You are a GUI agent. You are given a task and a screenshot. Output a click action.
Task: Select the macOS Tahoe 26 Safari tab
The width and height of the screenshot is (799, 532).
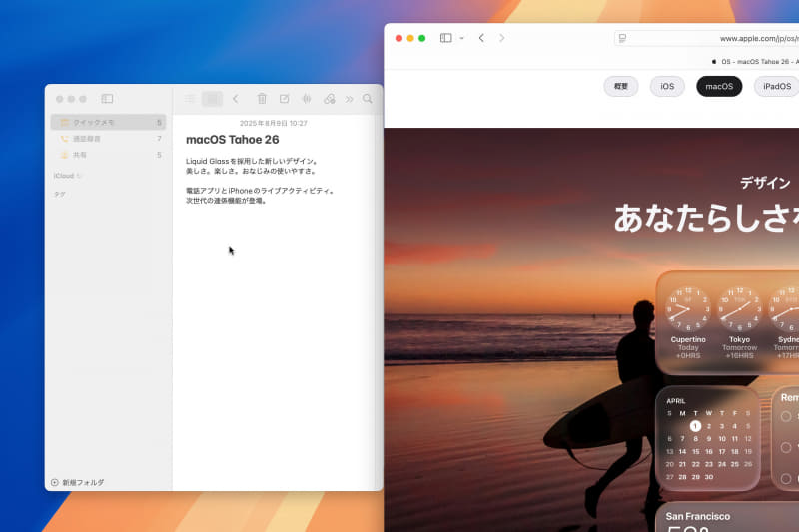coord(755,61)
